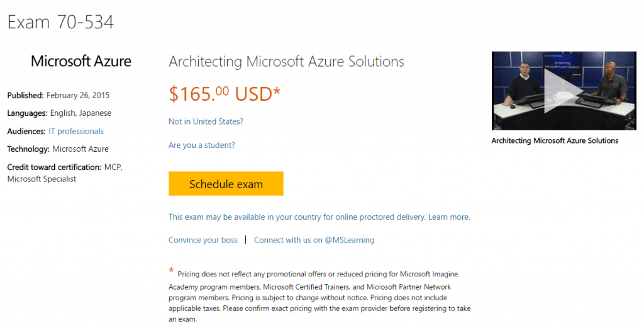The height and width of the screenshot is (328, 644).
Task: Click the languages 'English, Japanese' text
Action: pyautogui.click(x=80, y=113)
